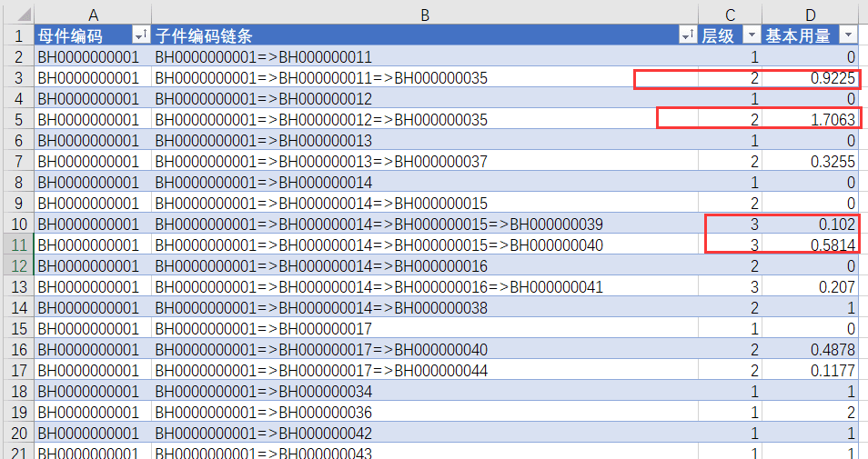This screenshot has width=868, height=459.
Task: Select row 5 header
Action: point(19,119)
